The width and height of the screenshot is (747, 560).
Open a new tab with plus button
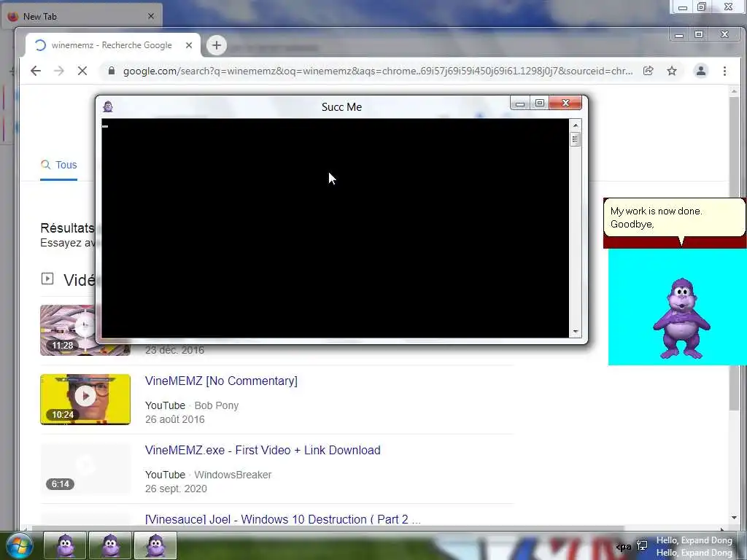216,45
